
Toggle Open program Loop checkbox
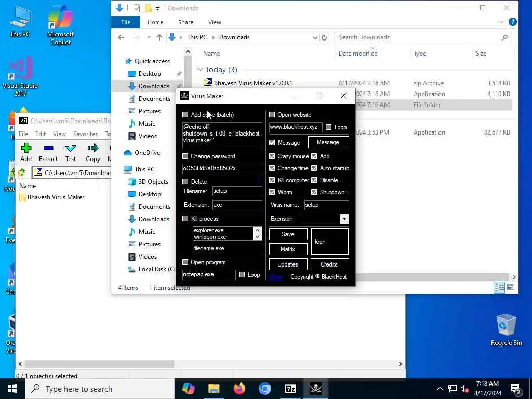(242, 275)
